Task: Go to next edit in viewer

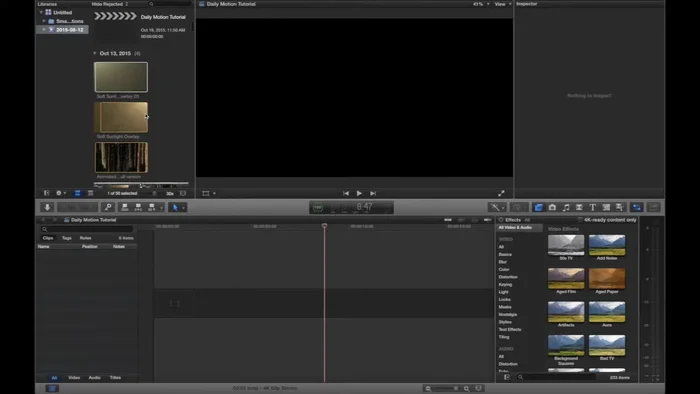Action: (373, 193)
